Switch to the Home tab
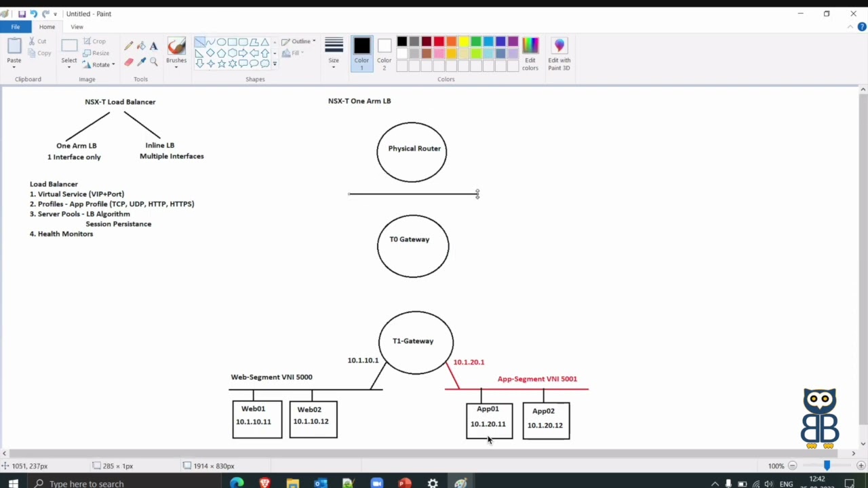The height and width of the screenshot is (488, 868). point(47,27)
